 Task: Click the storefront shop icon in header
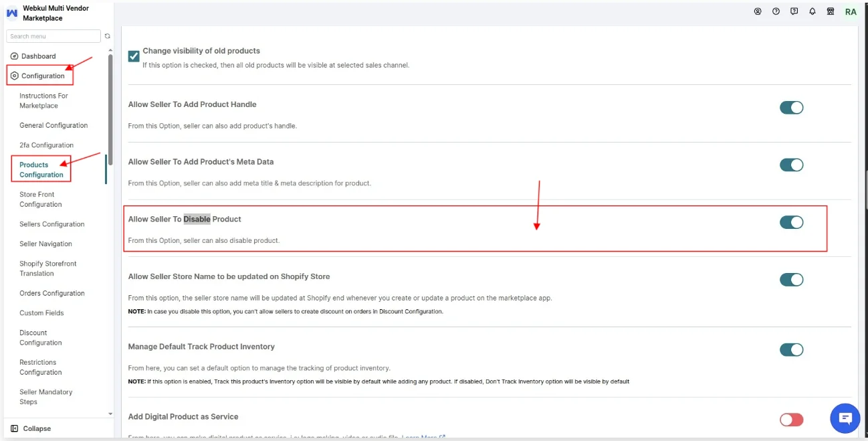click(831, 11)
